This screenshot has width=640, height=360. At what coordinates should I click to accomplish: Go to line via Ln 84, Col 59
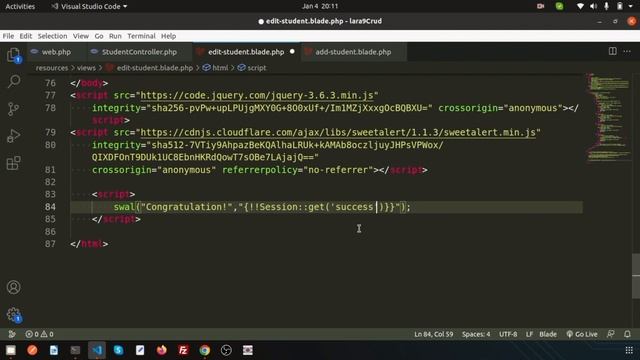[433, 334]
